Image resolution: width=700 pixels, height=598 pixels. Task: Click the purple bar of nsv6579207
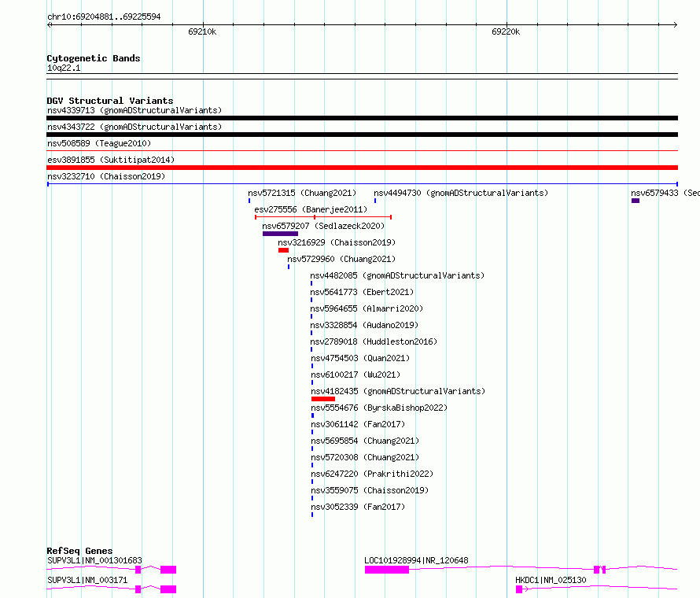(x=280, y=234)
